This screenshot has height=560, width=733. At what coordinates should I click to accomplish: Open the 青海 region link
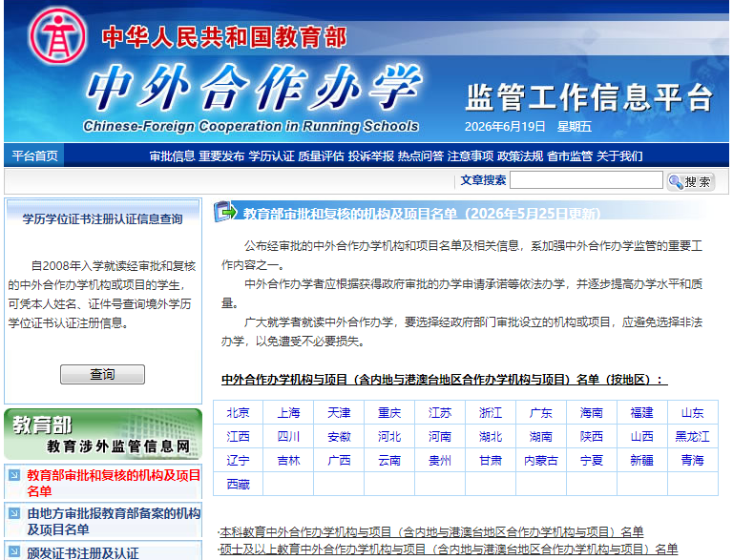tap(692, 461)
